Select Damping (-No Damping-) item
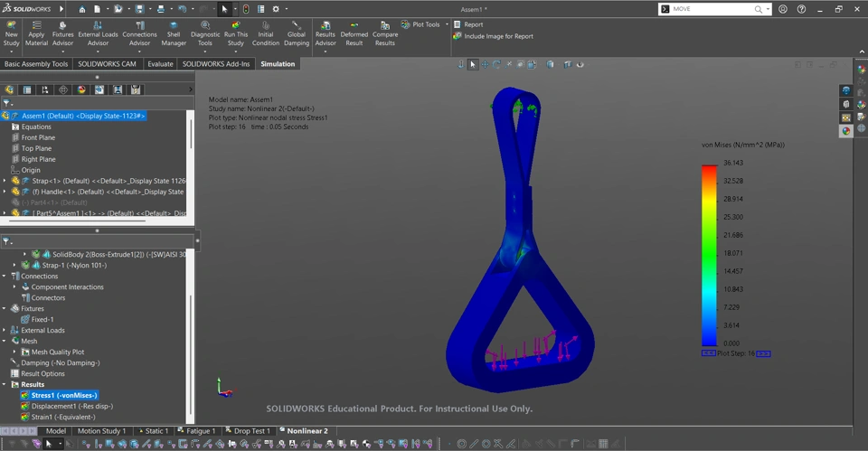868x451 pixels. tap(61, 362)
